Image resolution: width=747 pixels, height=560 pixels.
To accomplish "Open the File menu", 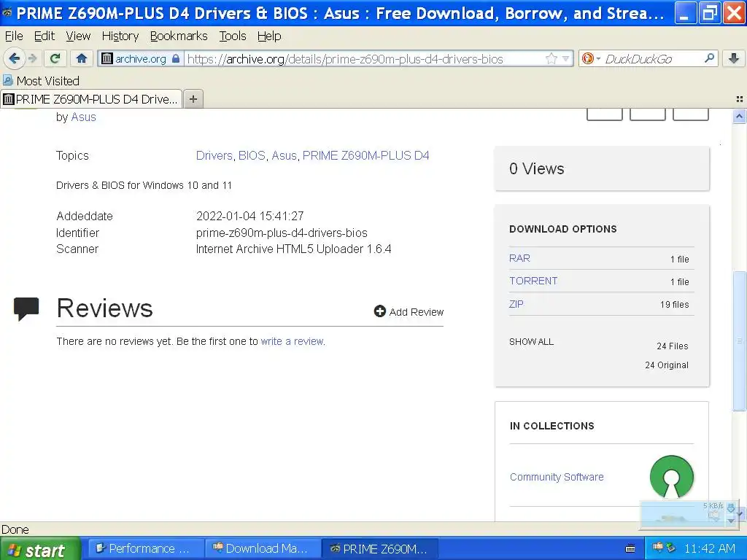I will [x=14, y=36].
